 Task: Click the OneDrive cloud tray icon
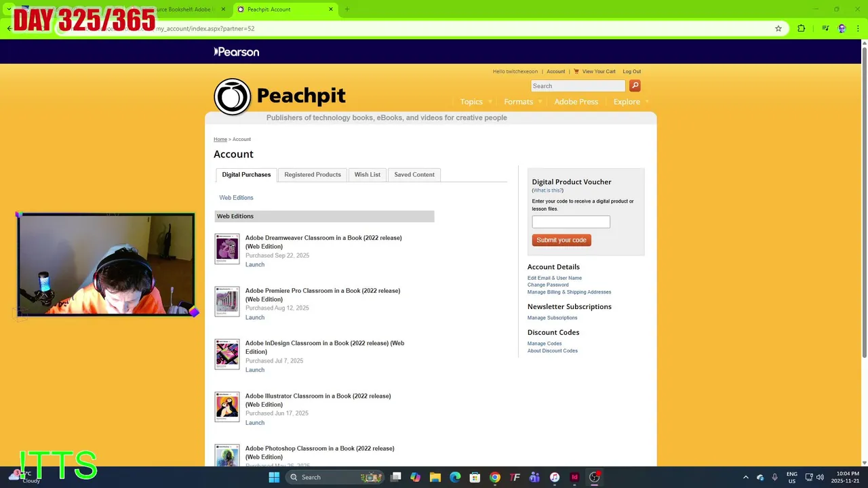coord(760,477)
